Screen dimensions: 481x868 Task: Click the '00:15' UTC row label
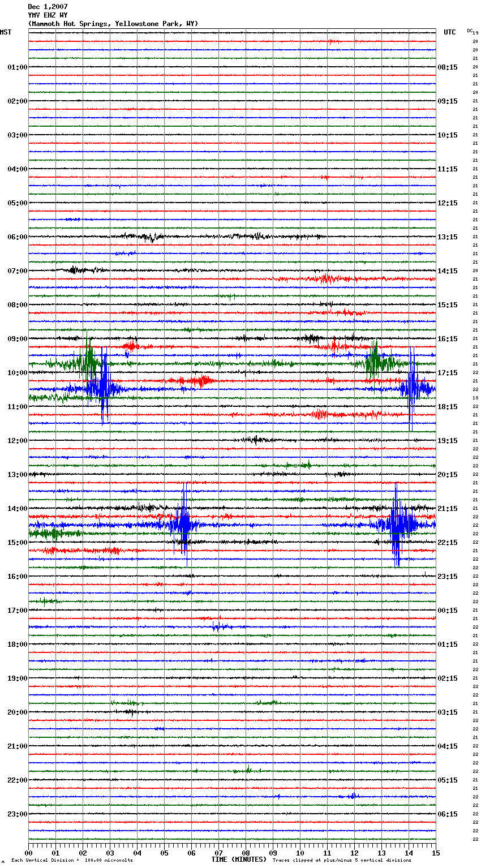448,611
